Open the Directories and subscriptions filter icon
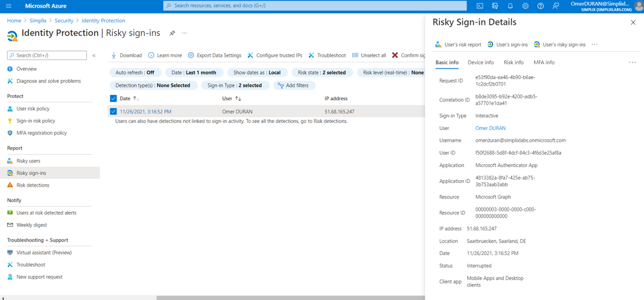 [495, 6]
